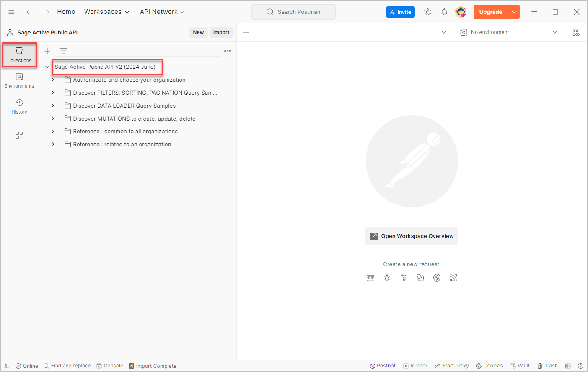Create a new HTTP request

point(370,278)
